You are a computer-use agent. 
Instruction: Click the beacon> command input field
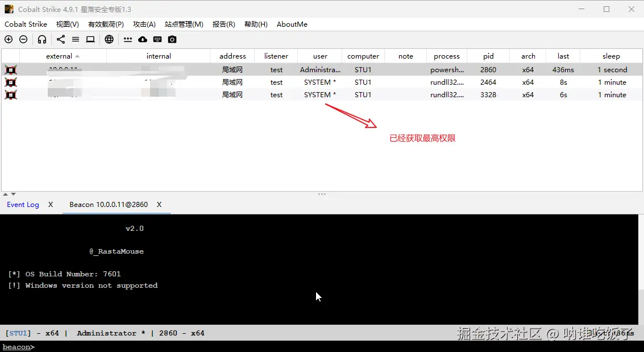[x=322, y=347]
